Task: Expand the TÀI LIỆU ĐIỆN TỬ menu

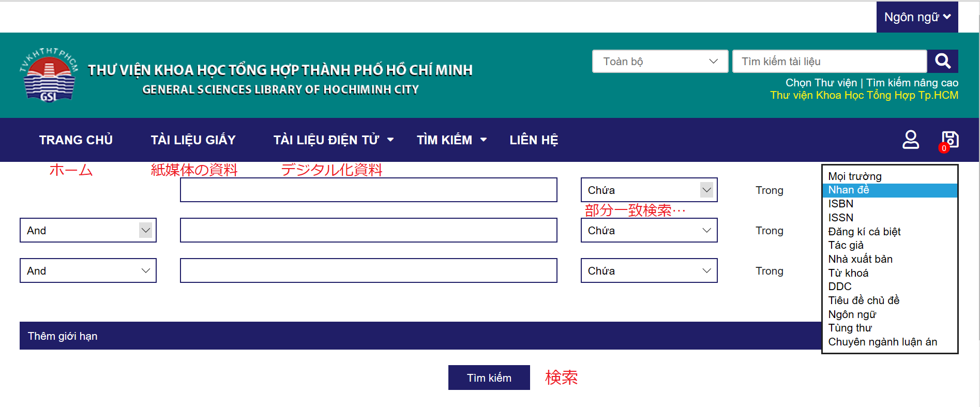Action: tap(334, 140)
